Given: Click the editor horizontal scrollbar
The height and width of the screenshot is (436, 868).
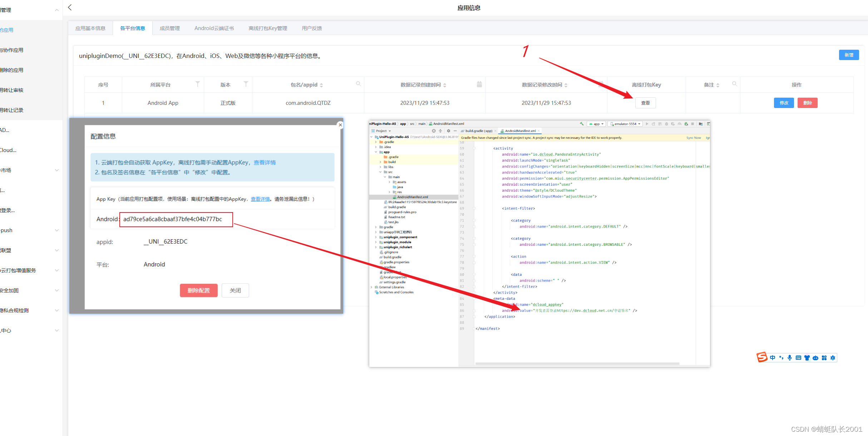Looking at the screenshot, I should pos(577,364).
